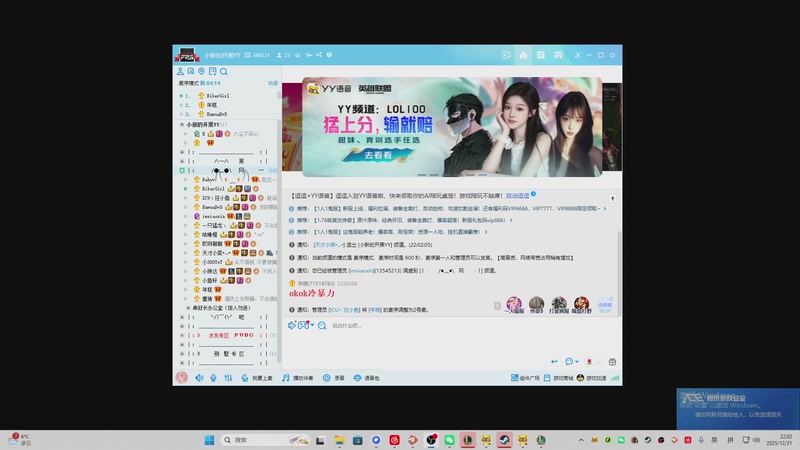
Task: Open 游戏加速 in the bottom bar
Action: pos(592,378)
